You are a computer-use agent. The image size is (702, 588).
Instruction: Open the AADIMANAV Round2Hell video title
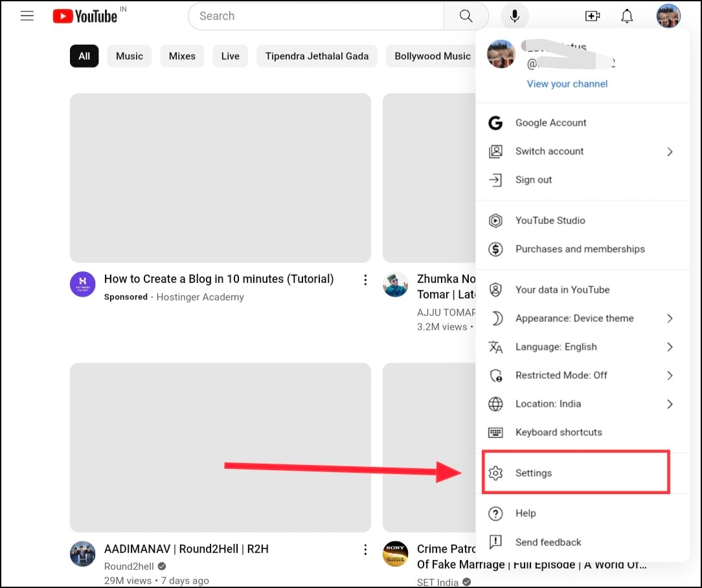[x=187, y=549]
